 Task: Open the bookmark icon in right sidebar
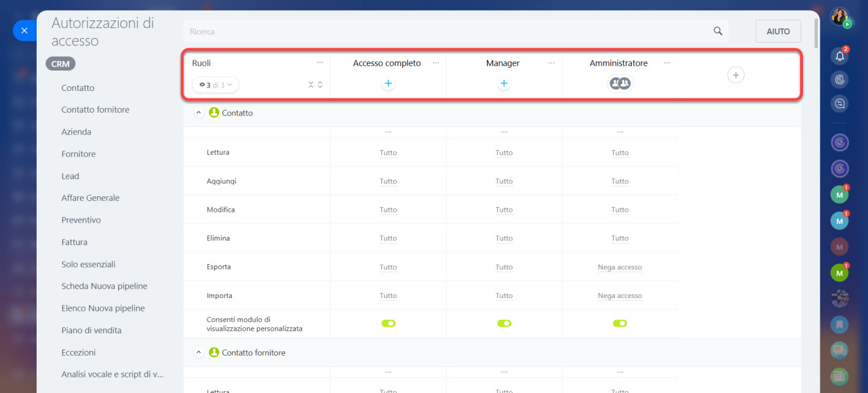point(840,324)
